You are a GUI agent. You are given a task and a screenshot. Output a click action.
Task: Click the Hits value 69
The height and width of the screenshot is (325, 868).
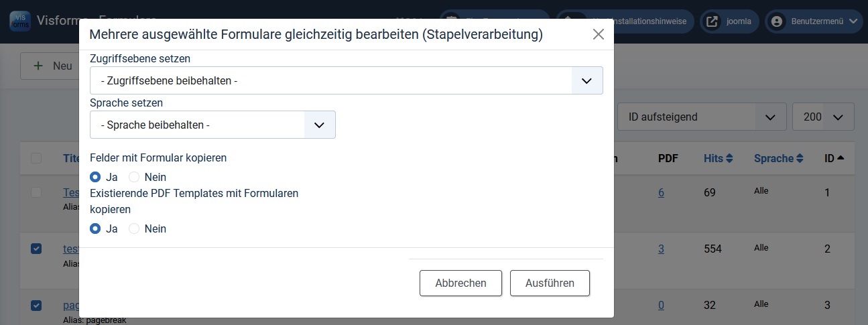(710, 193)
